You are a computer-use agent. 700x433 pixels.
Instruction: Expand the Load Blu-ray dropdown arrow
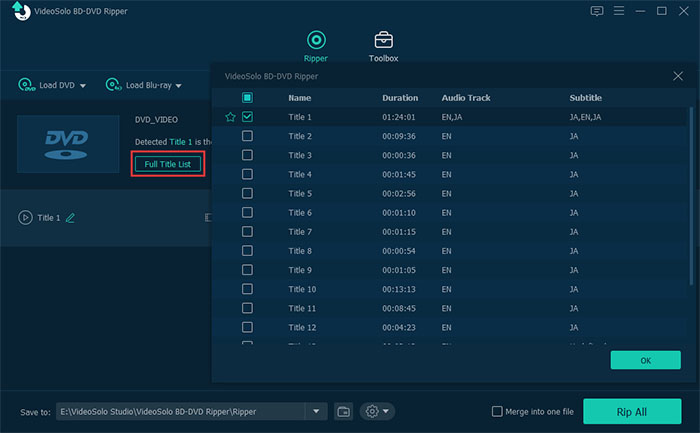(179, 86)
